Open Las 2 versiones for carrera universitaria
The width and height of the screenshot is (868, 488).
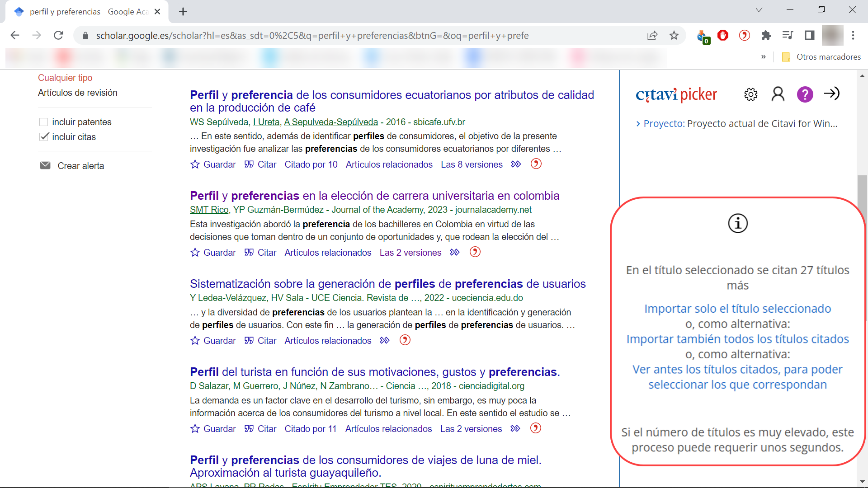point(410,253)
